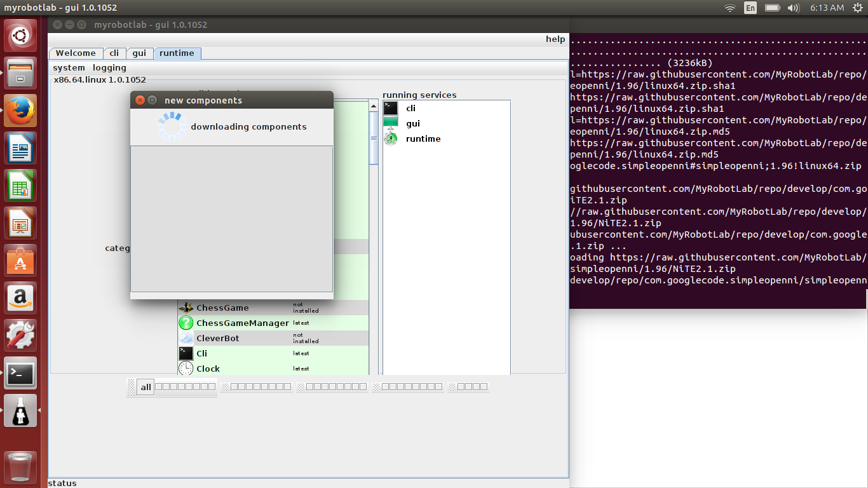Open the Files manager from the launcher
This screenshot has width=868, height=488.
coord(21,73)
